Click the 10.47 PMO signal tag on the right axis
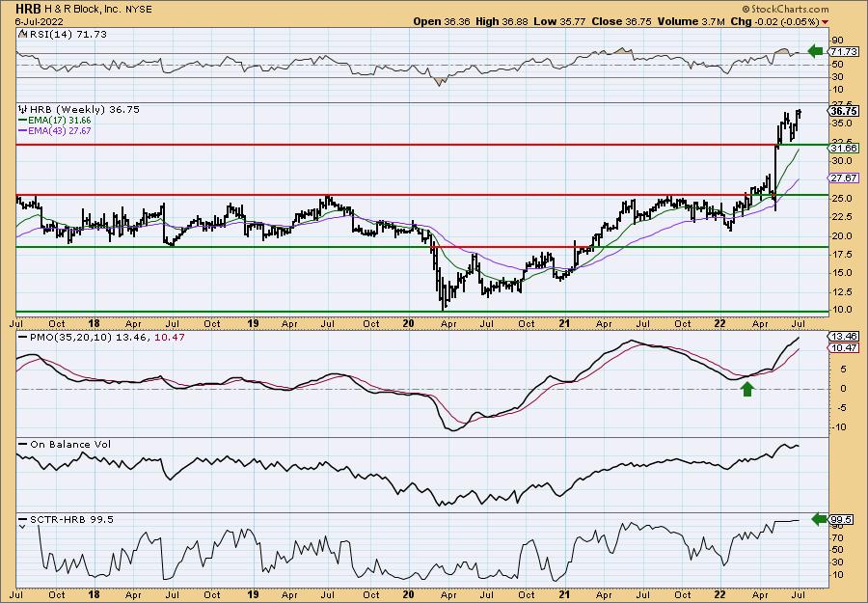This screenshot has width=868, height=603. pos(844,347)
